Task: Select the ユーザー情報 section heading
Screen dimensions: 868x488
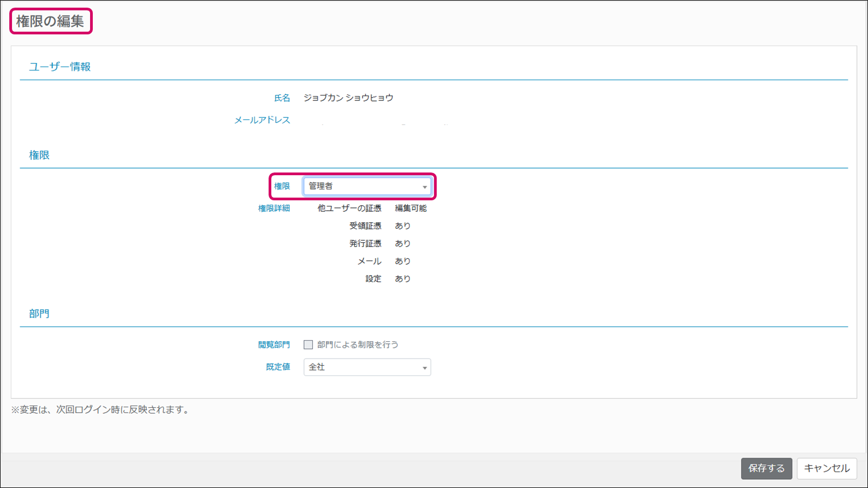Action: tap(60, 67)
